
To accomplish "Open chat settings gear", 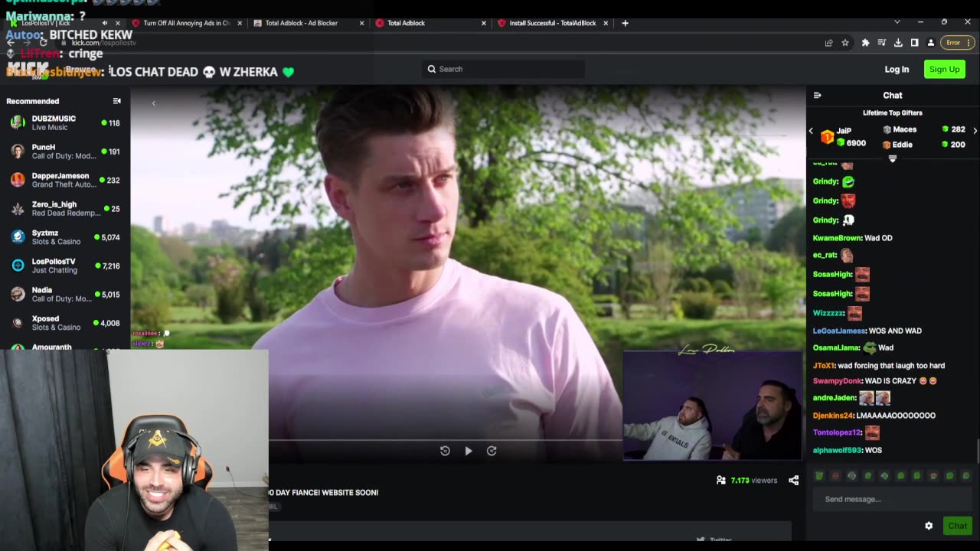I will (x=929, y=526).
